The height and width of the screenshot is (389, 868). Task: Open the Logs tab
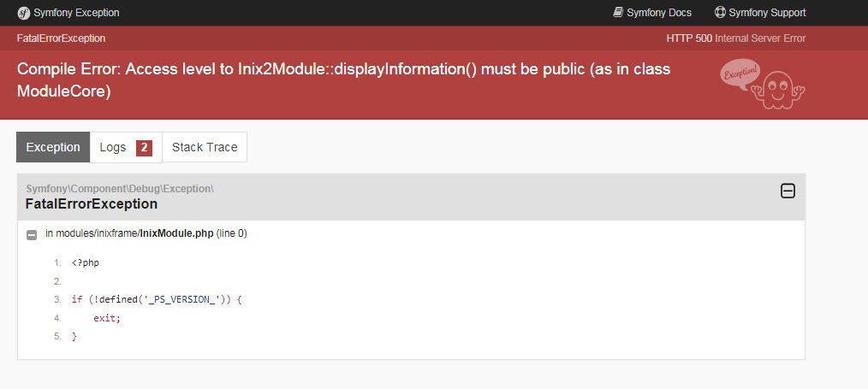point(113,147)
